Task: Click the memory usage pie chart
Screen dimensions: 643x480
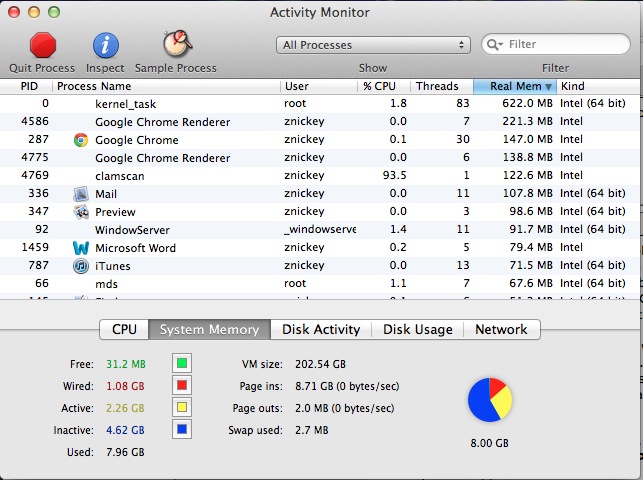Action: pos(490,400)
